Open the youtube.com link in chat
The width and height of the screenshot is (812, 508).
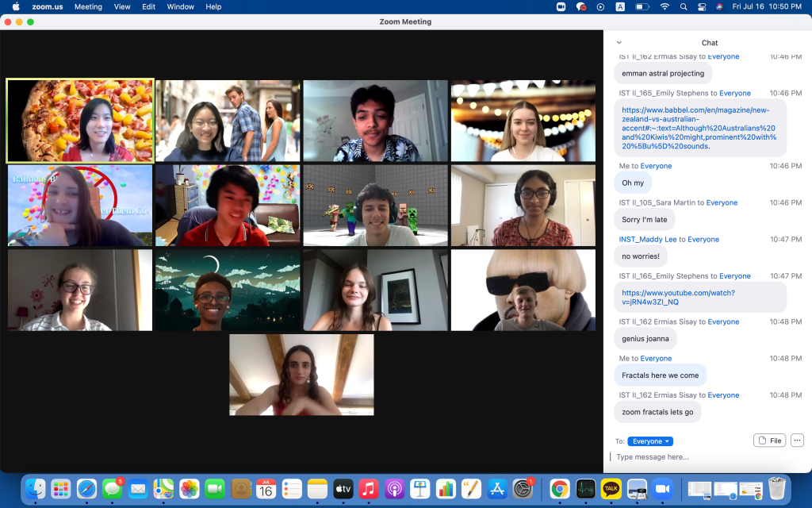tap(678, 298)
